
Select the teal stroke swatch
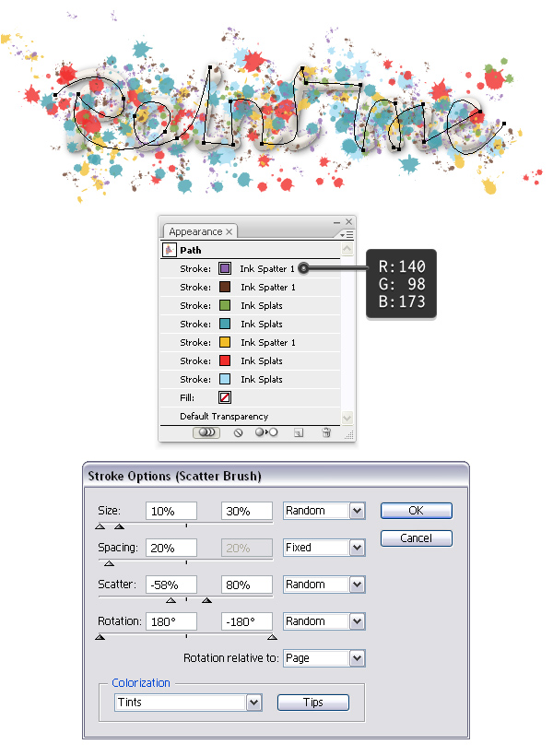pyautogui.click(x=225, y=324)
